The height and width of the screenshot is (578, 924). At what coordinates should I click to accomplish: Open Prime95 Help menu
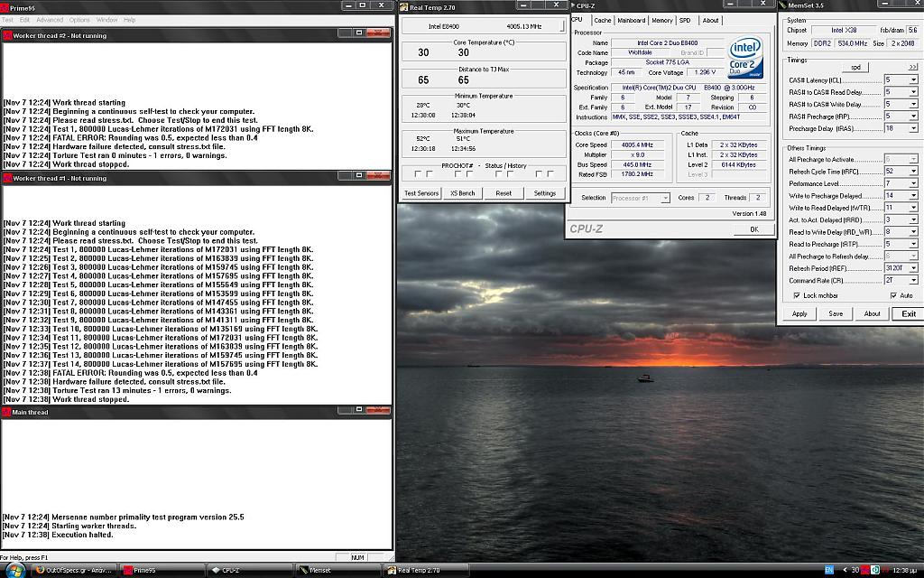pos(130,20)
